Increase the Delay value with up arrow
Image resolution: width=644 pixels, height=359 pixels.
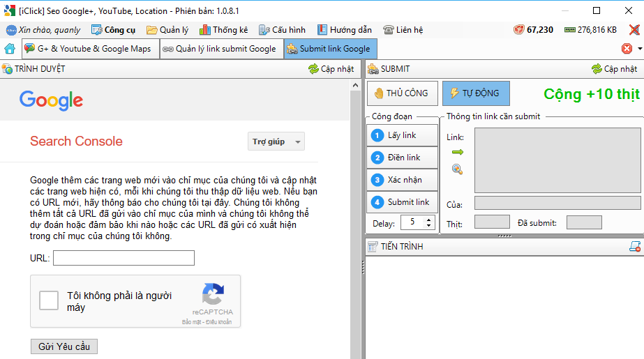pyautogui.click(x=429, y=220)
